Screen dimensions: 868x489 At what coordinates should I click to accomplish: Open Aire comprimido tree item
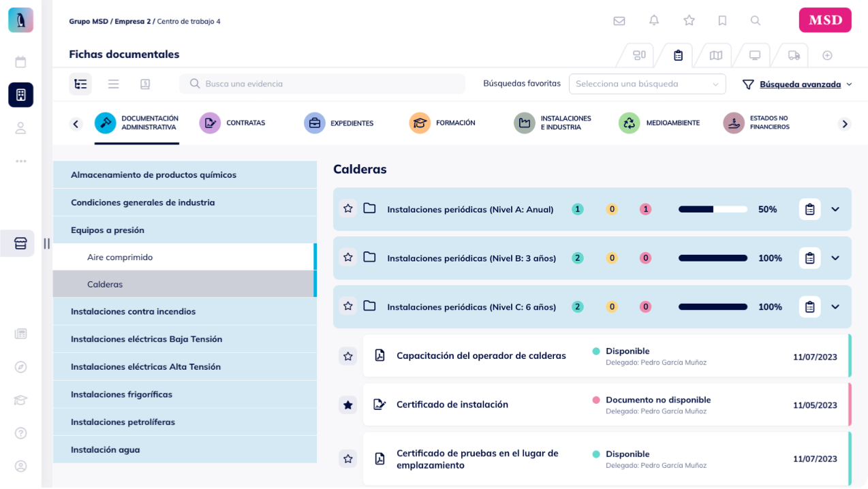(x=185, y=257)
